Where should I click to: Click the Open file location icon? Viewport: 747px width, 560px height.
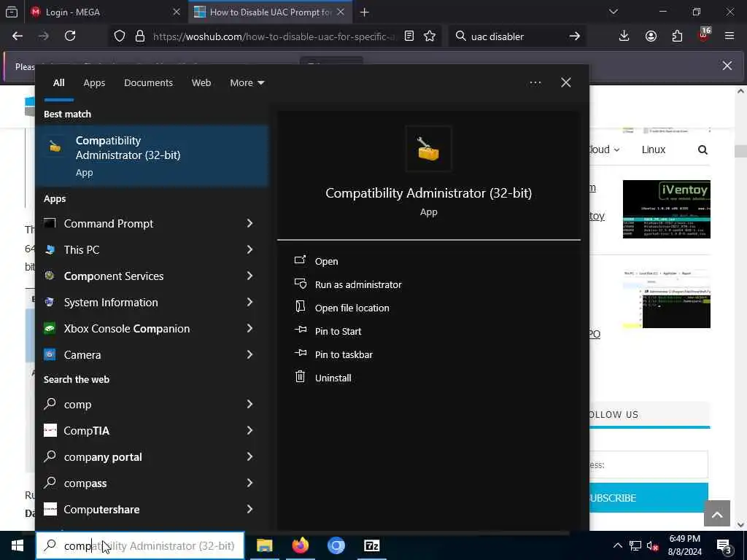click(x=300, y=307)
